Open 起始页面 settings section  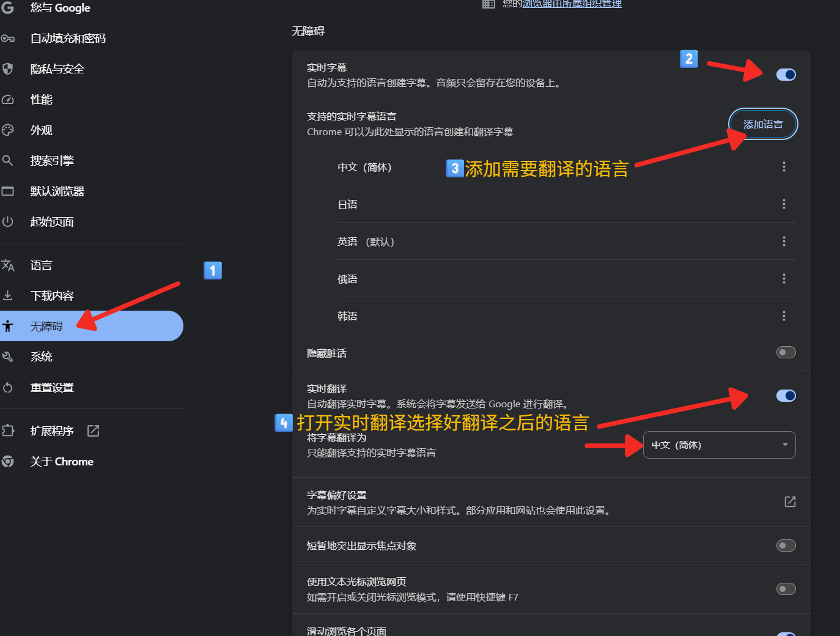(52, 222)
